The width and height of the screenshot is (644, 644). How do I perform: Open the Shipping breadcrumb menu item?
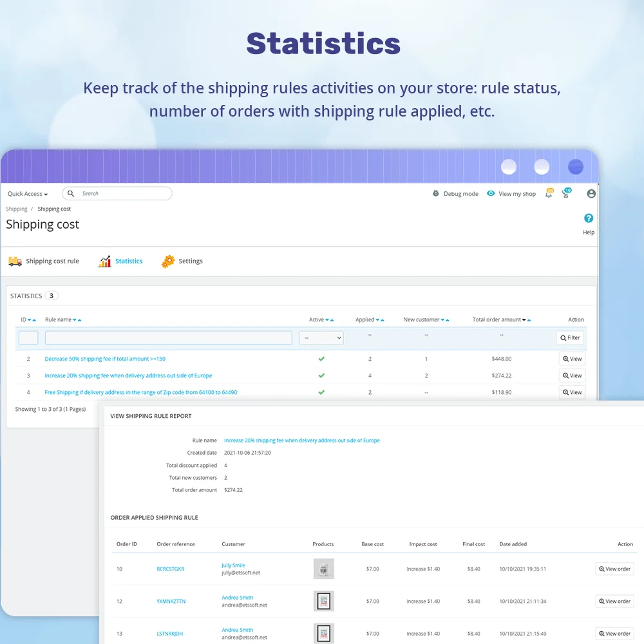(16, 209)
